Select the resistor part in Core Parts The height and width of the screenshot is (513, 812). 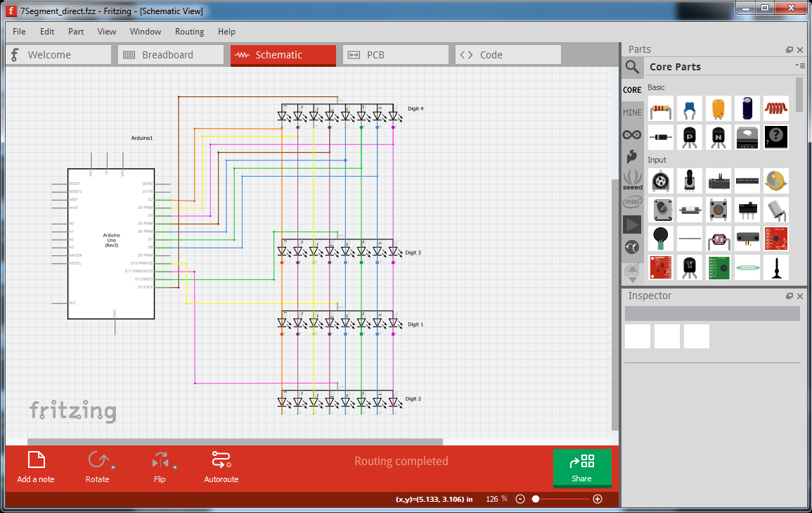pyautogui.click(x=660, y=108)
